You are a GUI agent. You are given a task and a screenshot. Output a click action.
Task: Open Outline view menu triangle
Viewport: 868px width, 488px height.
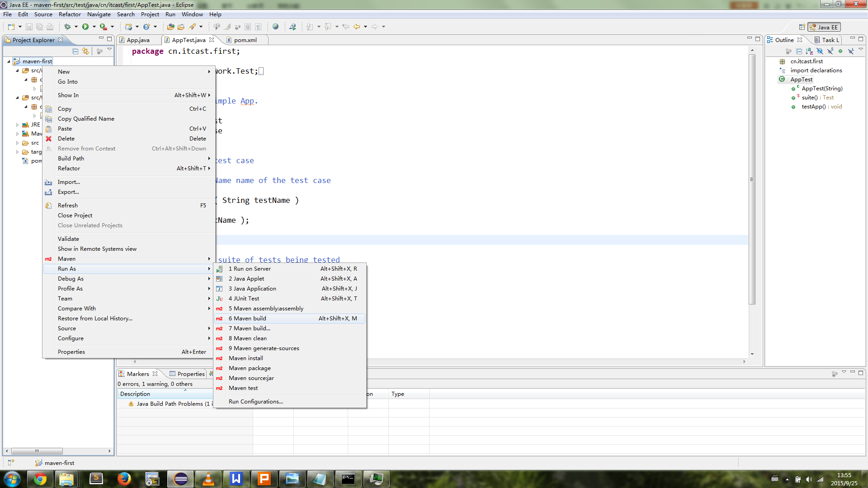860,50
